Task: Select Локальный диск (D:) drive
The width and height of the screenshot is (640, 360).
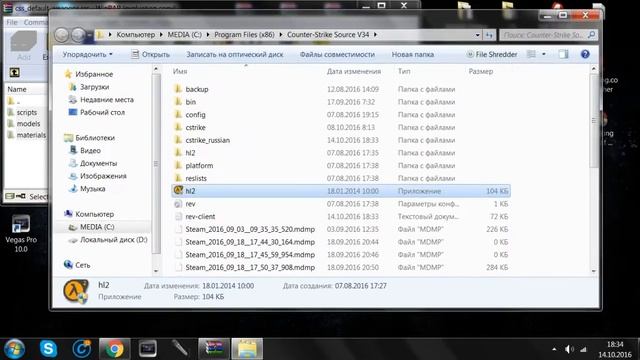Action: pos(113,240)
